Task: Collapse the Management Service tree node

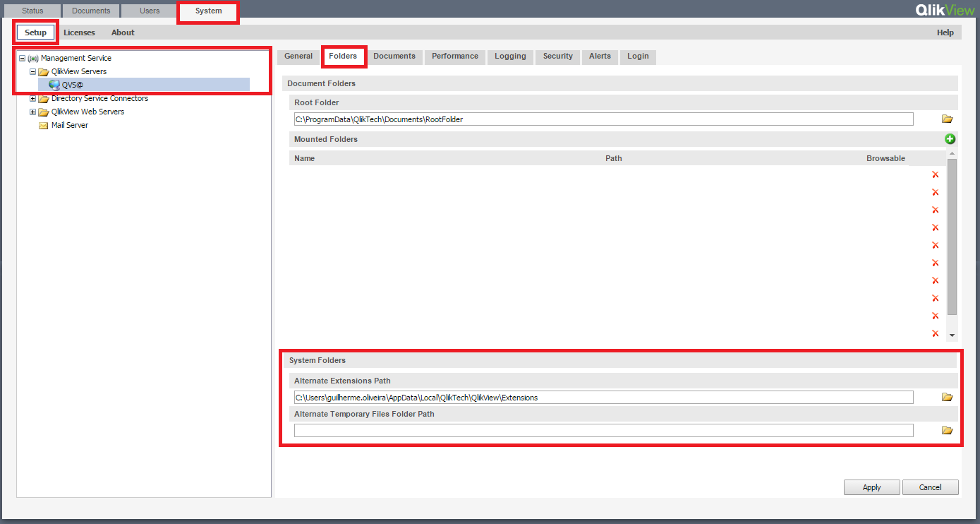Action: coord(22,59)
